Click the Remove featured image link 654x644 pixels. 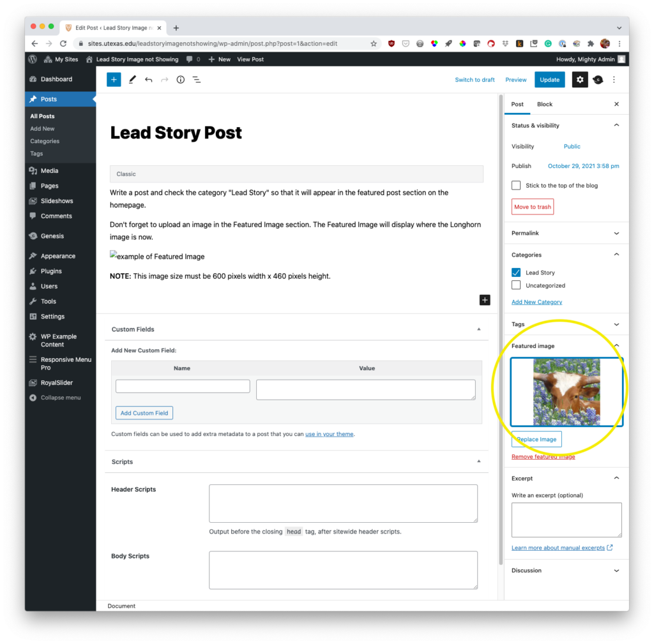pos(543,457)
